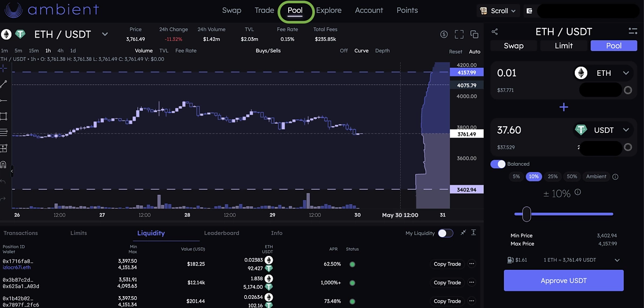This screenshot has width=644, height=308.
Task: Open the Account page in top navigation
Action: point(369,10)
